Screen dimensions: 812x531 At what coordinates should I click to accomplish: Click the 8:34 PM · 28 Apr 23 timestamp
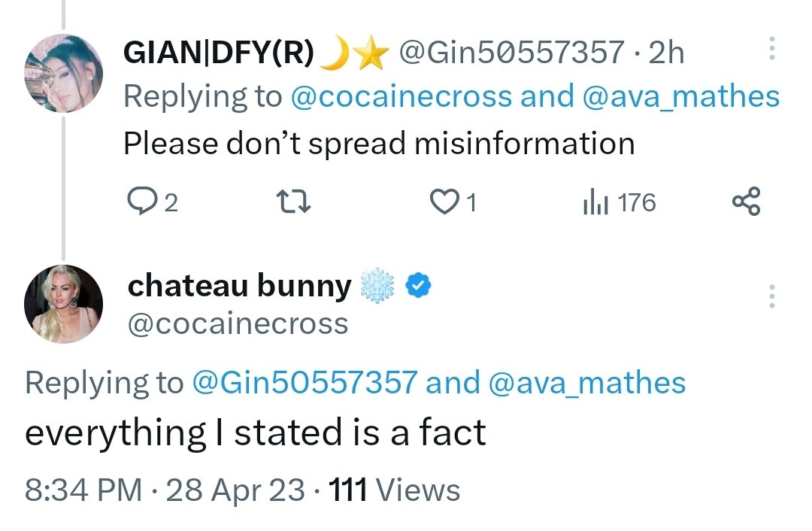point(165,490)
